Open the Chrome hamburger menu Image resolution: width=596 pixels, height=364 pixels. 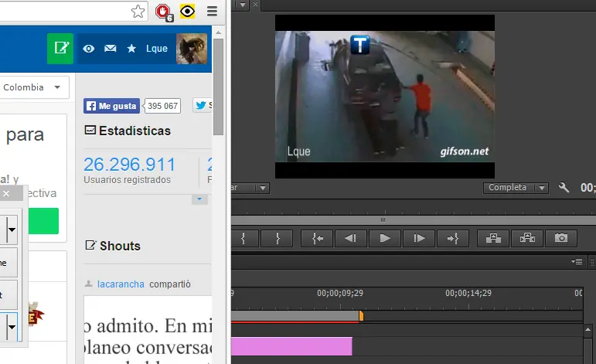click(x=212, y=12)
